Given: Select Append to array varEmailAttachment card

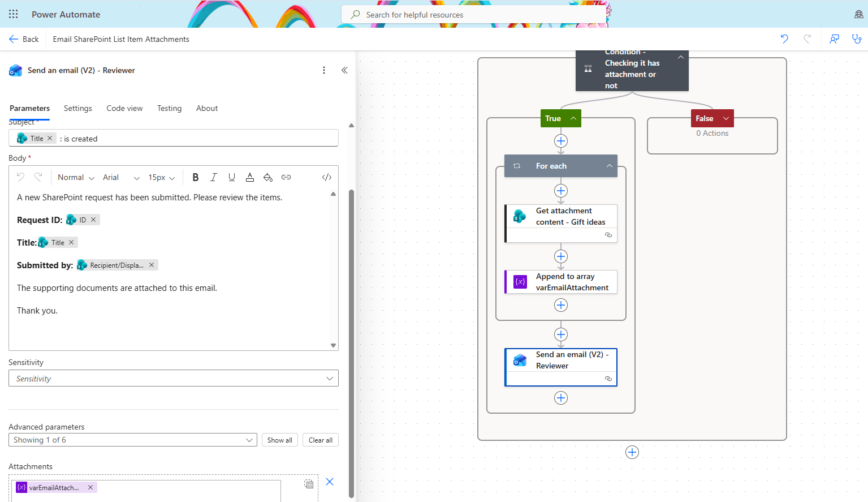Looking at the screenshot, I should coord(561,282).
